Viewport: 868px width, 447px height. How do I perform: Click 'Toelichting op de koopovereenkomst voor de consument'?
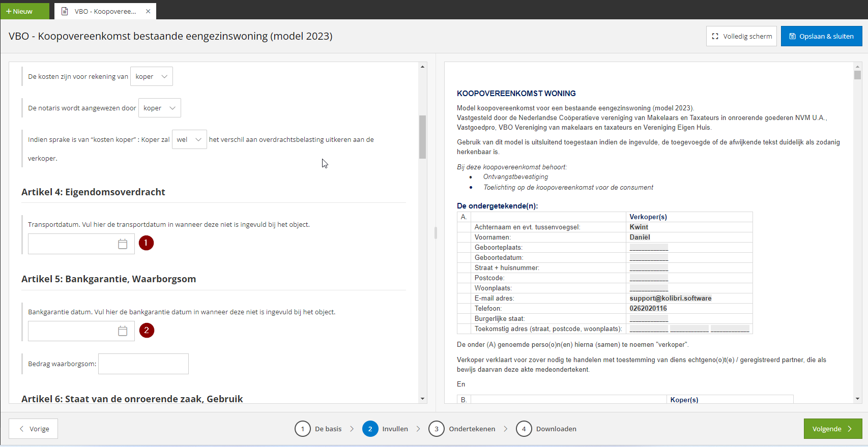[x=568, y=187]
